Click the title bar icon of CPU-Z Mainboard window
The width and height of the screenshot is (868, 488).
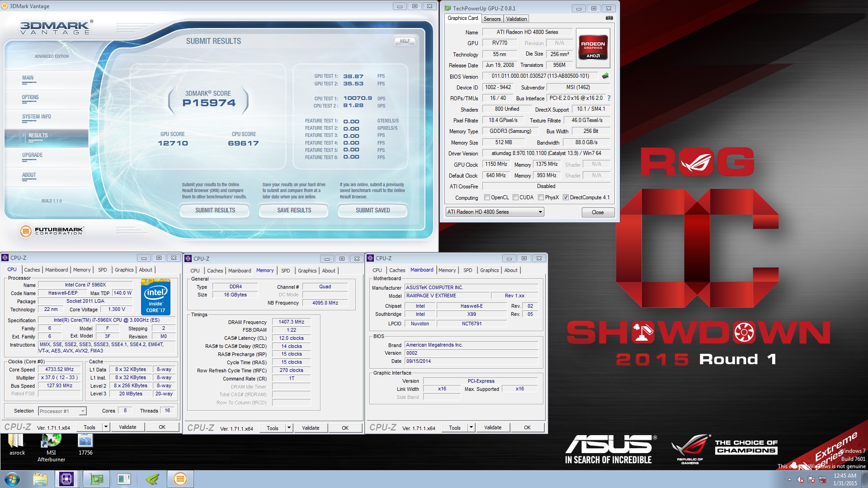370,258
